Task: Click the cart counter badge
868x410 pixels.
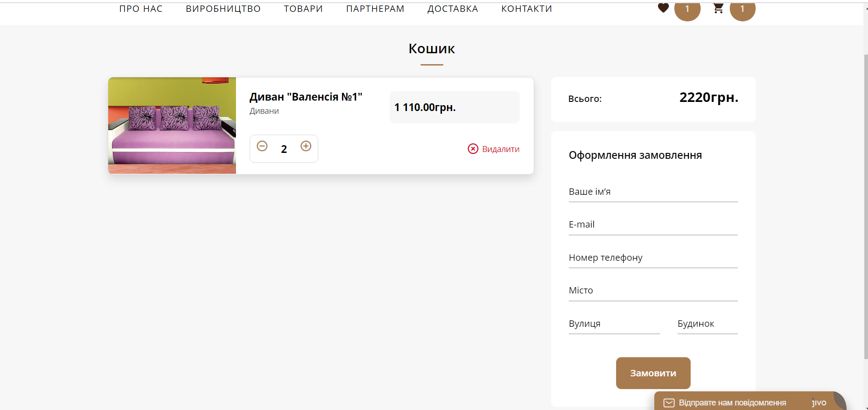Action: coord(743,9)
